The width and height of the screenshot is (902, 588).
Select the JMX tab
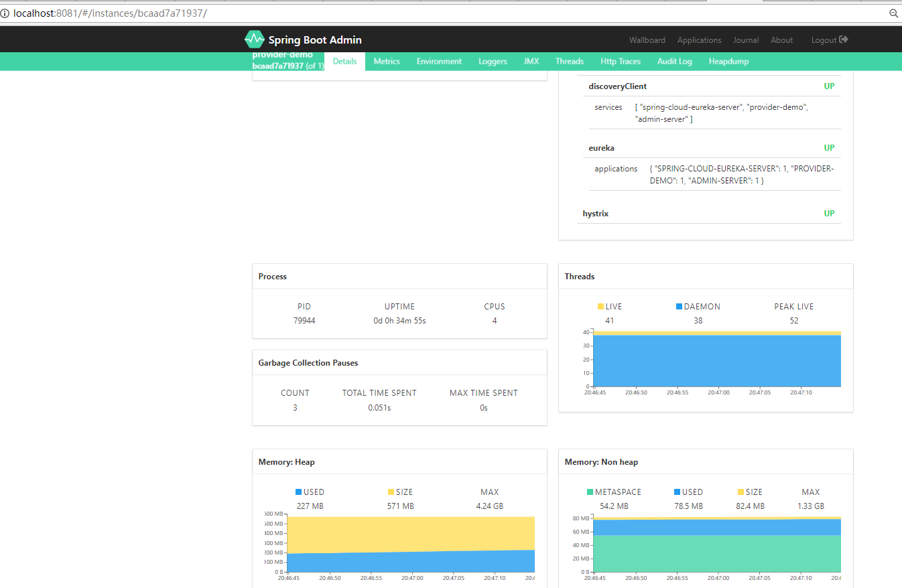point(531,61)
